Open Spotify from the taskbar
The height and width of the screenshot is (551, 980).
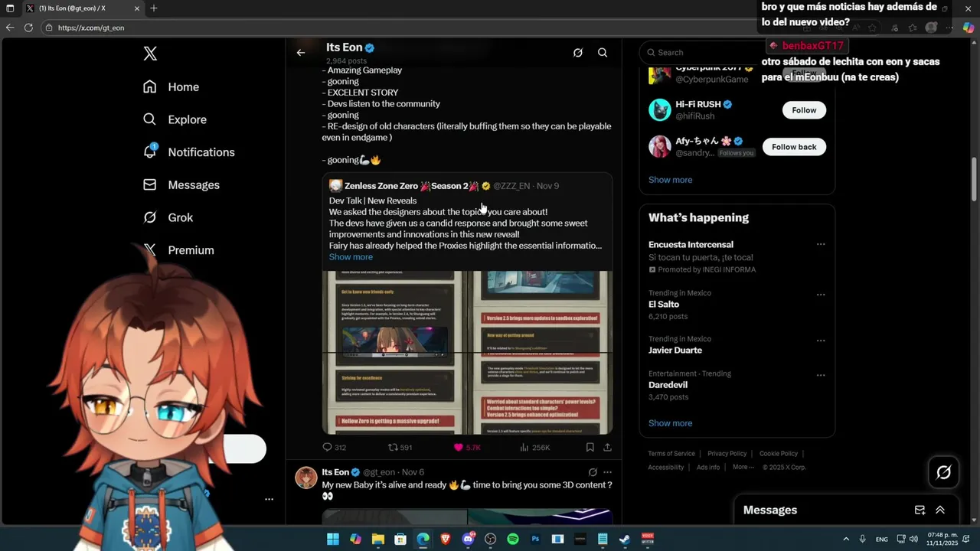coord(513,539)
